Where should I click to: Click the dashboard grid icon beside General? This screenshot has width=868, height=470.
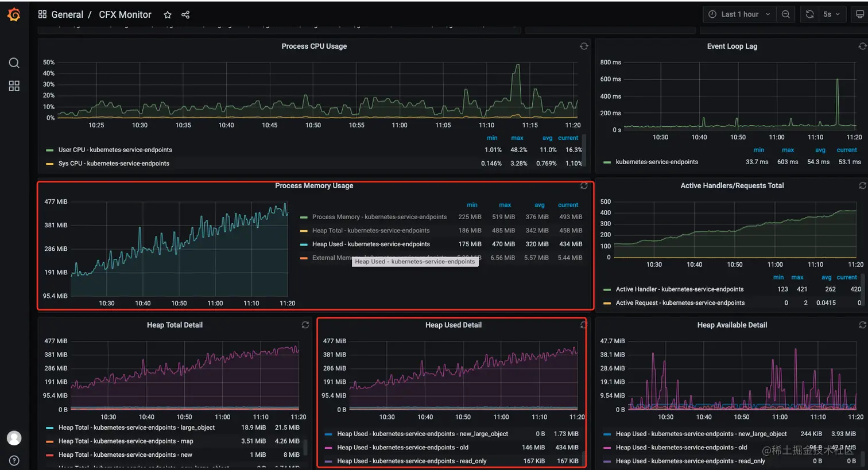(x=42, y=14)
